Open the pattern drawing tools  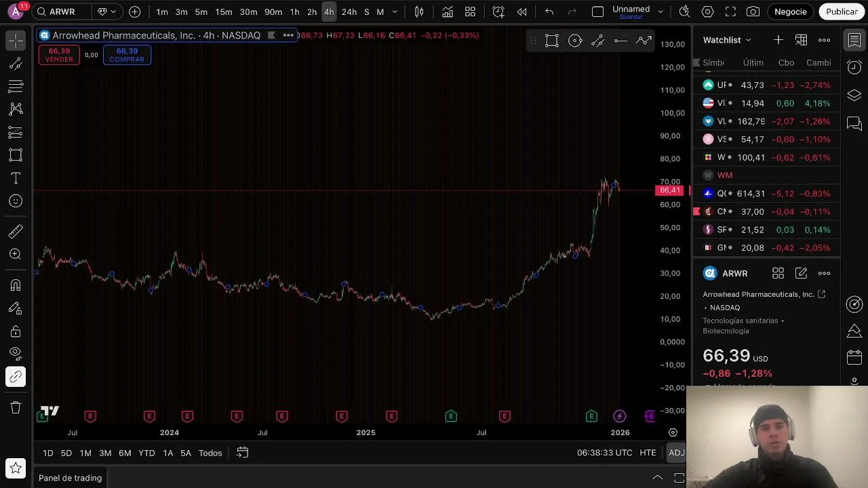16,109
